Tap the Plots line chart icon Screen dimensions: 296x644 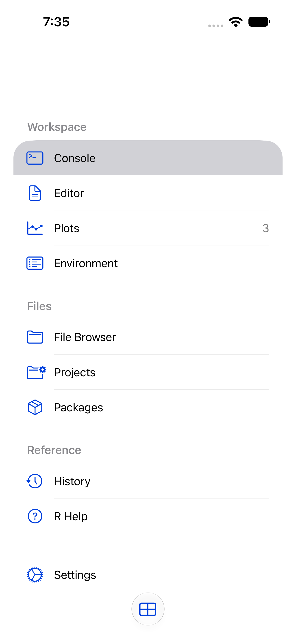tap(35, 228)
